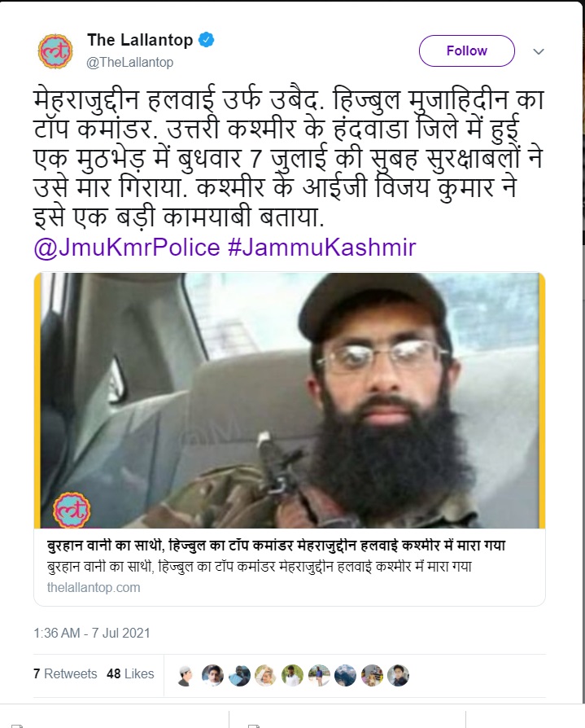Visit the thelallantop.com link
Viewport: 585px width, 728px height.
coord(94,587)
